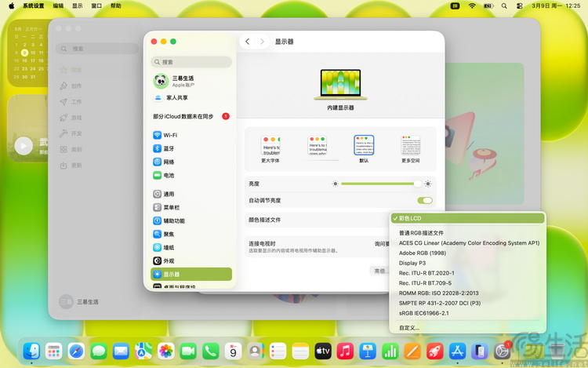Open the 三易生活 Apple account entry
This screenshot has width=588, height=368.
coord(191,81)
